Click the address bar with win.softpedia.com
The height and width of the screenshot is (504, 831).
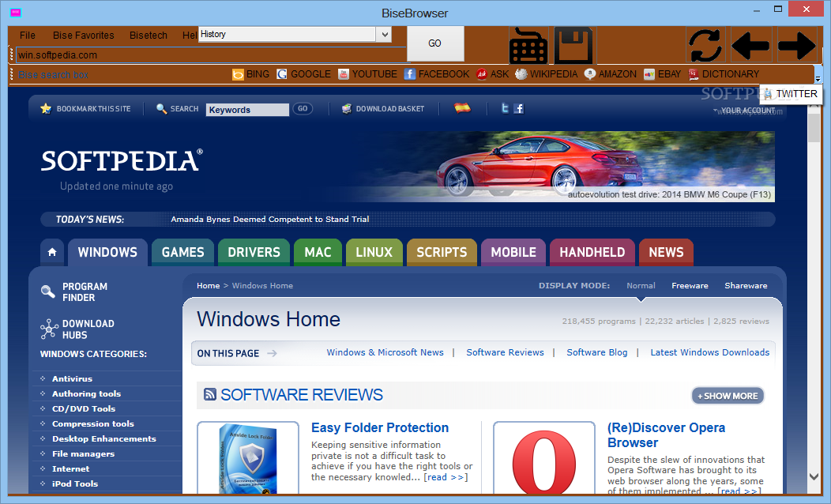[x=211, y=55]
